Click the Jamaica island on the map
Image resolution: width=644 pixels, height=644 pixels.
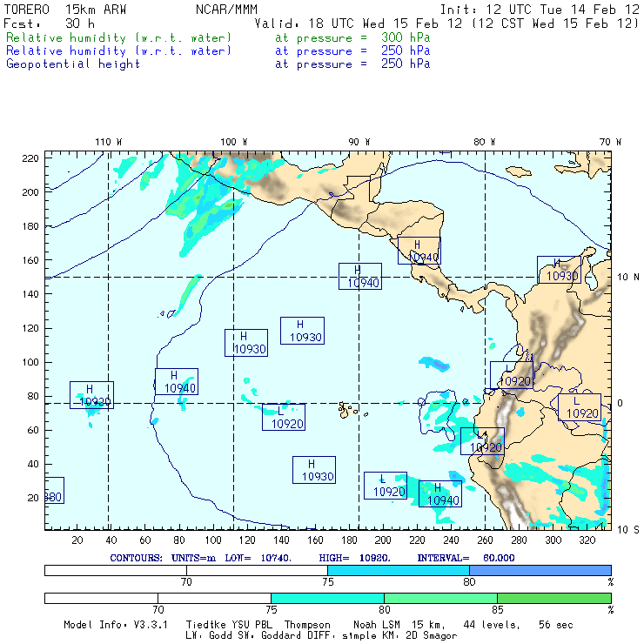click(x=519, y=171)
